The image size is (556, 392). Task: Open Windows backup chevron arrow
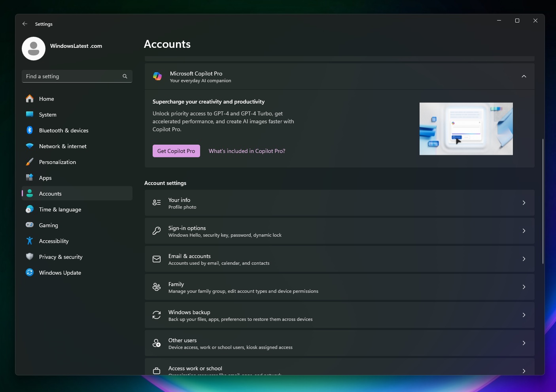click(x=524, y=315)
